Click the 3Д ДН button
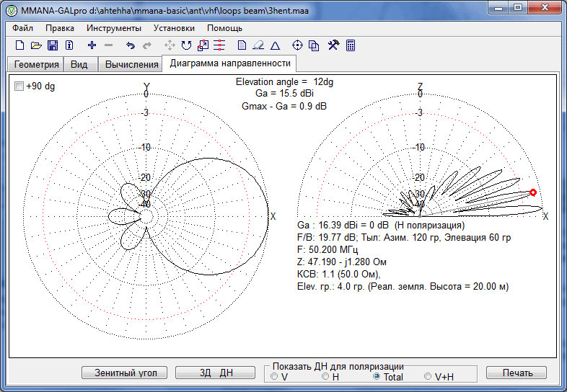 pos(216,373)
